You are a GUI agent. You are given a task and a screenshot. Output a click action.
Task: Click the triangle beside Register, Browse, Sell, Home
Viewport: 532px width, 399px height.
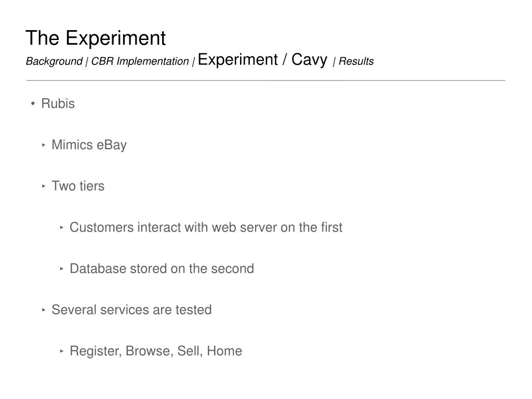pyautogui.click(x=61, y=351)
